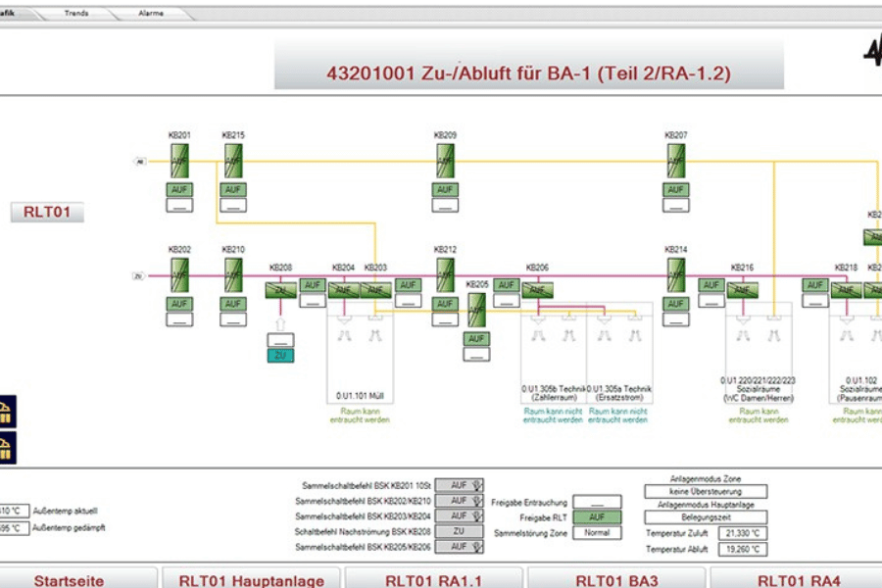Click the empty value field under KB214
The height and width of the screenshot is (588, 882).
coord(676,319)
